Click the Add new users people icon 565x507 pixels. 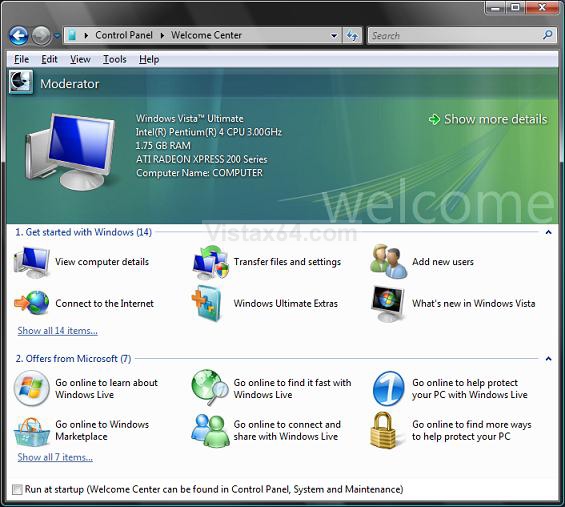pyautogui.click(x=388, y=262)
